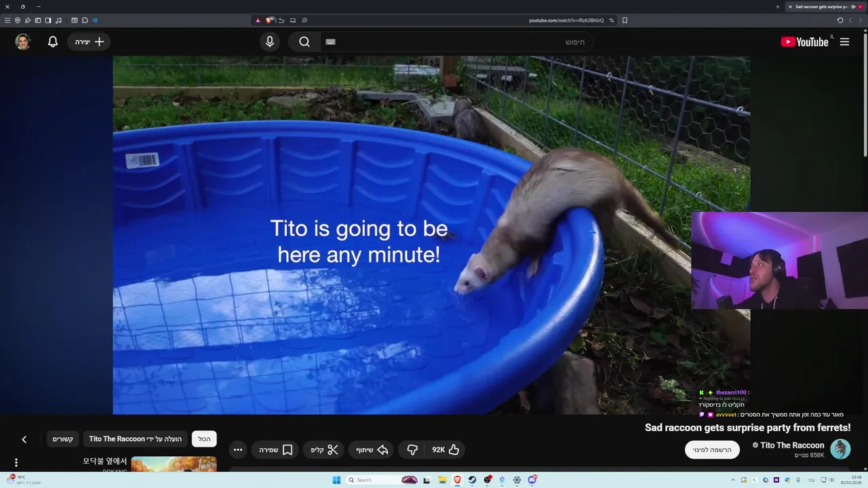Click the magnifier search button

(304, 42)
